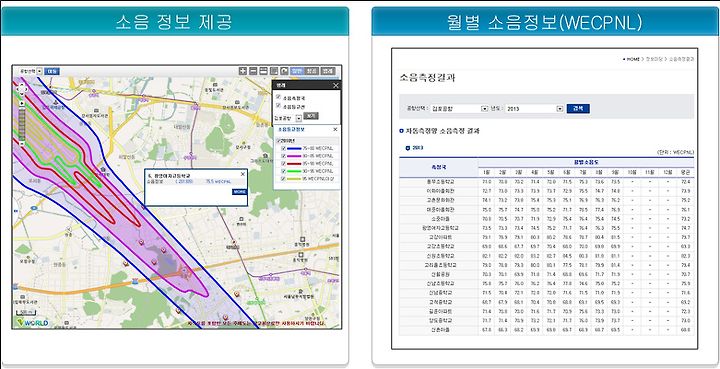Close the 범례 legend panel with its X

(336, 85)
